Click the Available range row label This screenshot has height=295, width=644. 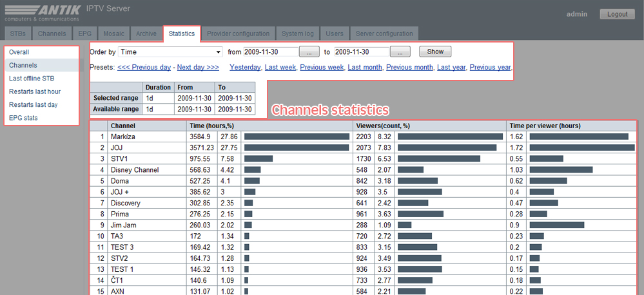[116, 109]
